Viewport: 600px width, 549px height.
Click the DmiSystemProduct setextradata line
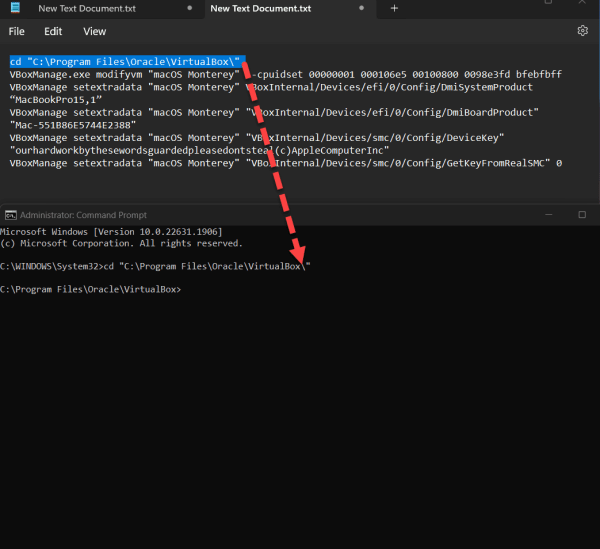pos(271,87)
